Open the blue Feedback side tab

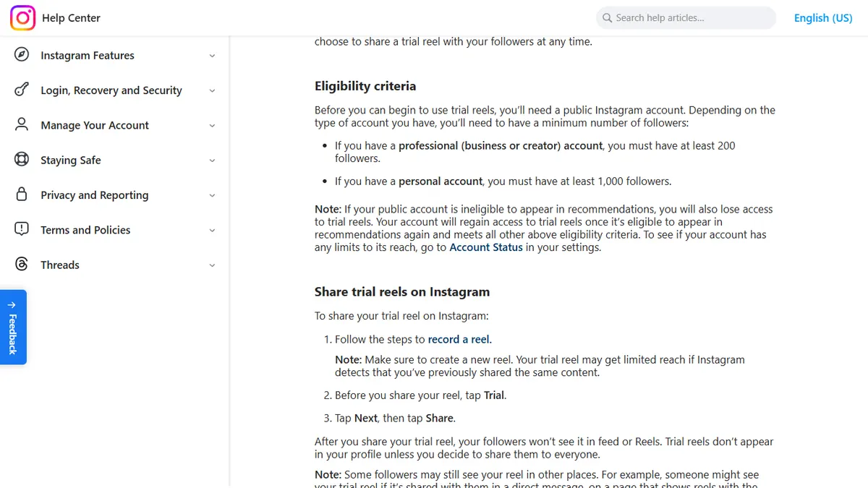pos(13,328)
